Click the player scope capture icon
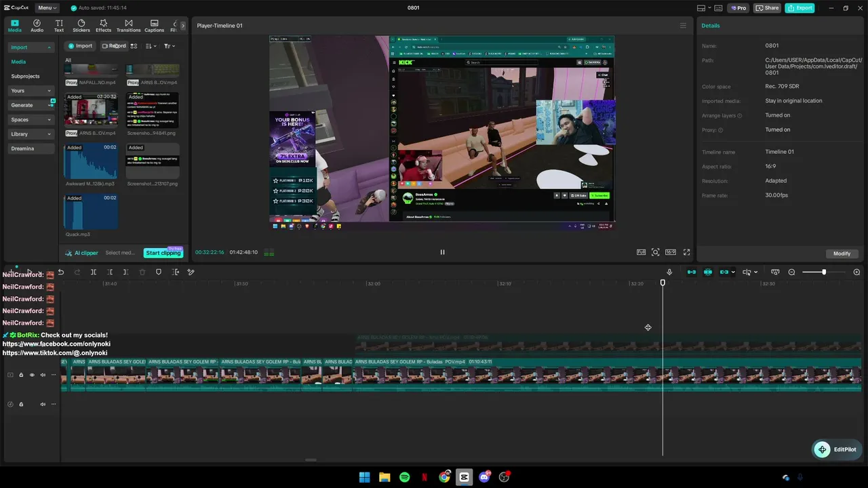 click(x=656, y=252)
